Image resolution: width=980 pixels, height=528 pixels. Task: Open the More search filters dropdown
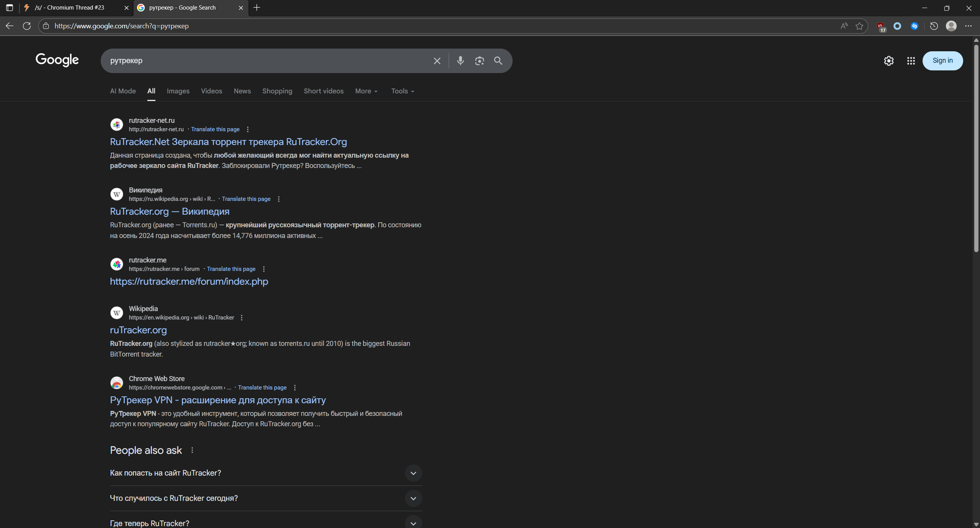coord(366,91)
